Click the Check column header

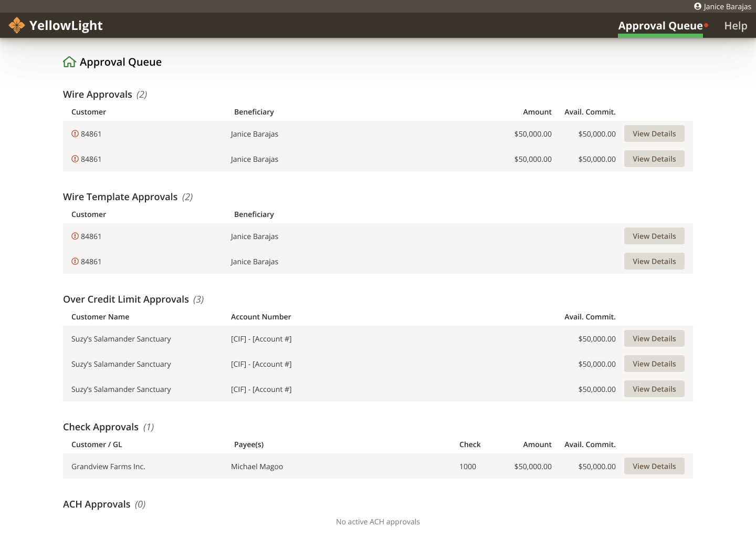point(470,444)
